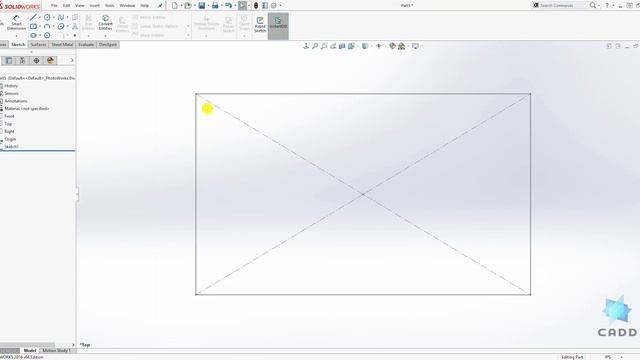This screenshot has height=360, width=640.
Task: Select the Origin tree item
Action: [x=10, y=139]
